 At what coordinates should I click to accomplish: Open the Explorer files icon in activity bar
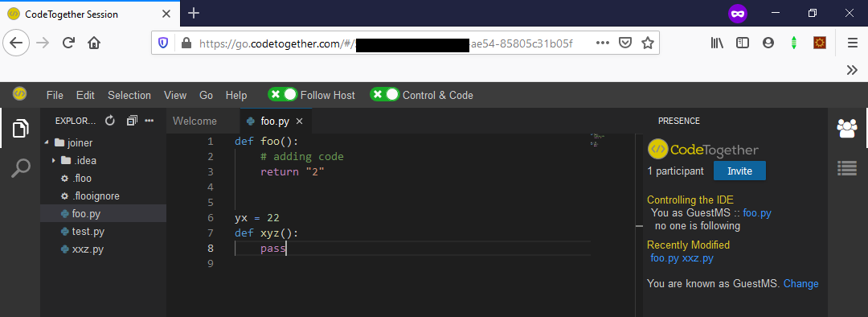(20, 128)
